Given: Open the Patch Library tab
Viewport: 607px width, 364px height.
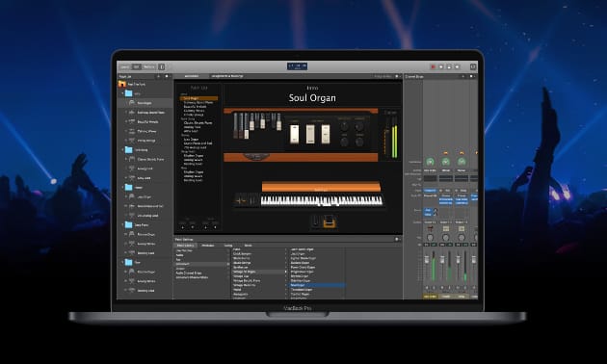Looking at the screenshot, I should tap(185, 246).
